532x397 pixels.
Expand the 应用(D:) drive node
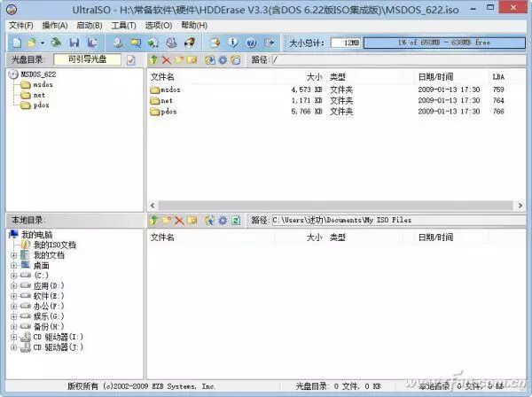click(x=13, y=286)
